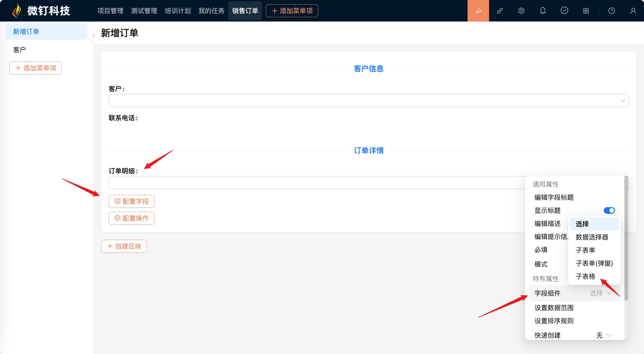
Task: Switch to 我的任务 top menu
Action: tap(212, 11)
